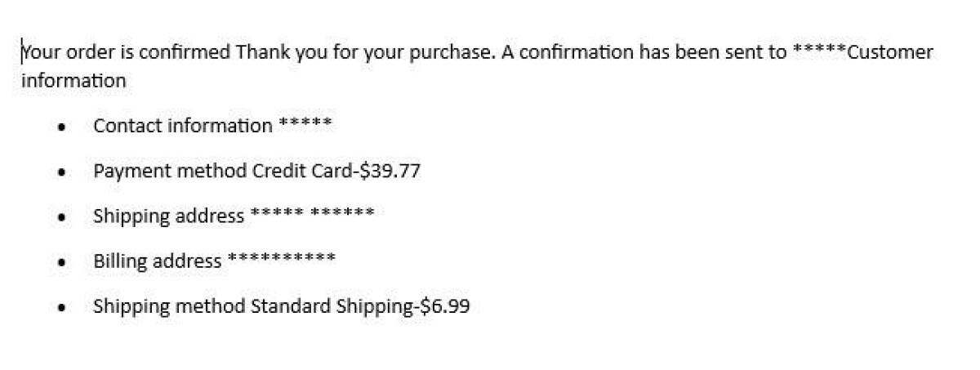Click the asterisks after Billing address
The height and width of the screenshot is (370, 980).
282,260
